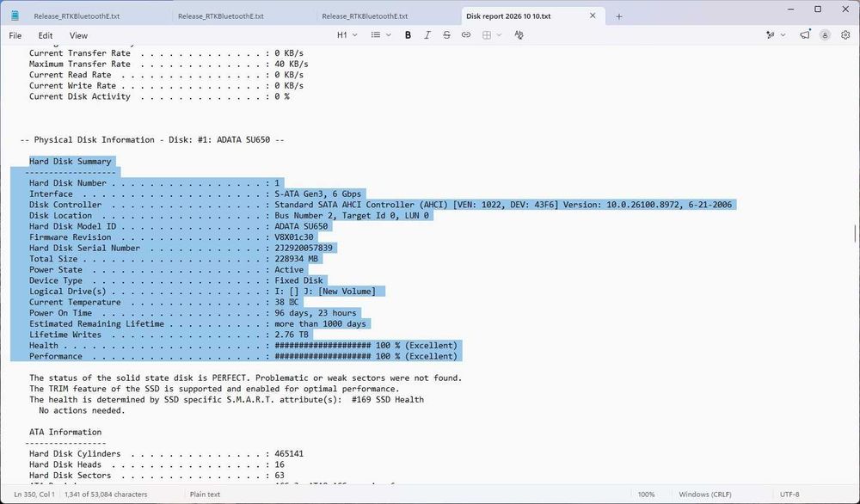This screenshot has width=860, height=504.
Task: Click the UTF-8 encoding indicator
Action: [x=789, y=495]
